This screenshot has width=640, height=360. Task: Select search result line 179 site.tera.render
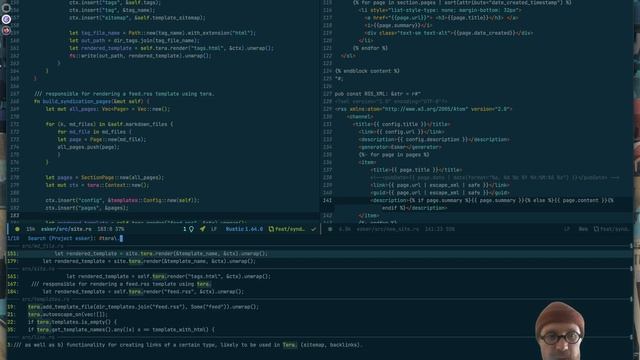point(320,261)
